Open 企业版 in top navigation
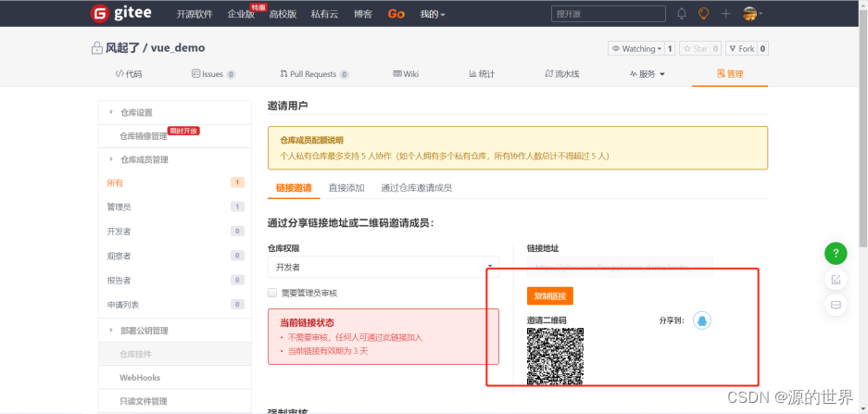The width and height of the screenshot is (868, 414). [241, 15]
